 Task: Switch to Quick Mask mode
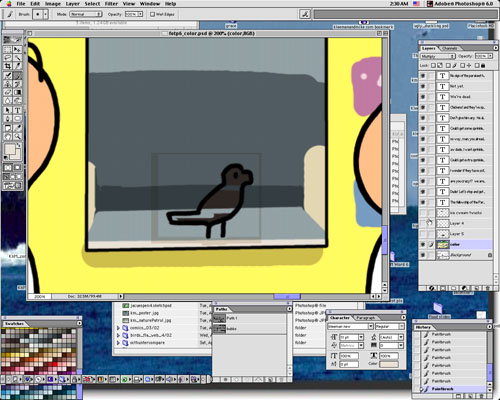(x=17, y=167)
